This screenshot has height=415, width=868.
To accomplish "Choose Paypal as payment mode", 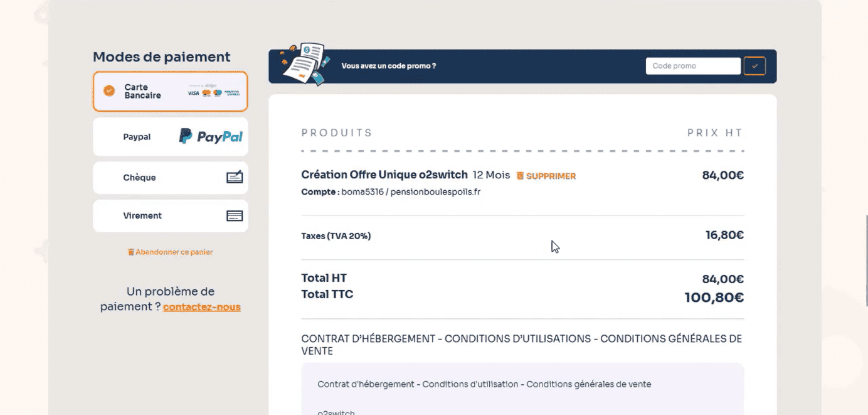I will [x=171, y=137].
